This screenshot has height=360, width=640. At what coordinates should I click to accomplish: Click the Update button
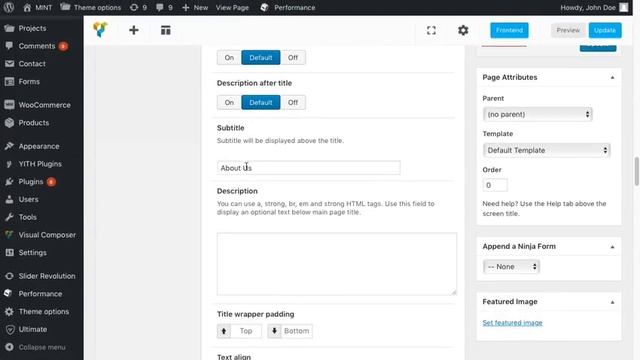coord(605,30)
